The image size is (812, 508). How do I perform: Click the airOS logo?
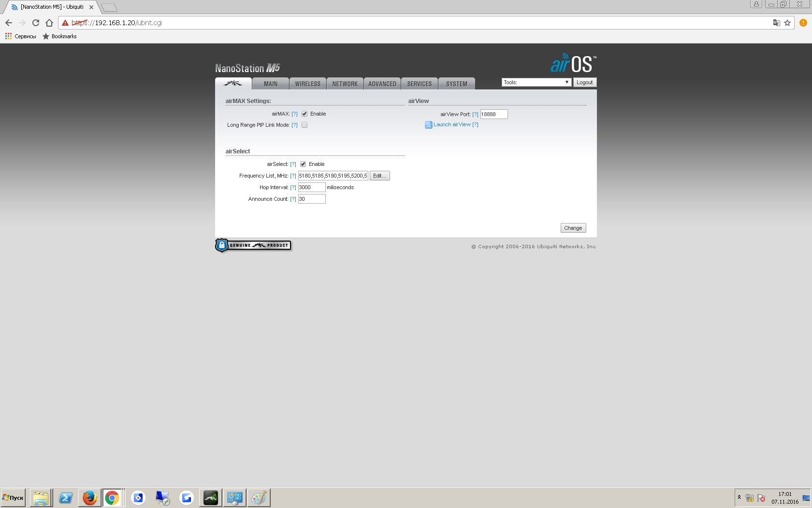(x=573, y=63)
